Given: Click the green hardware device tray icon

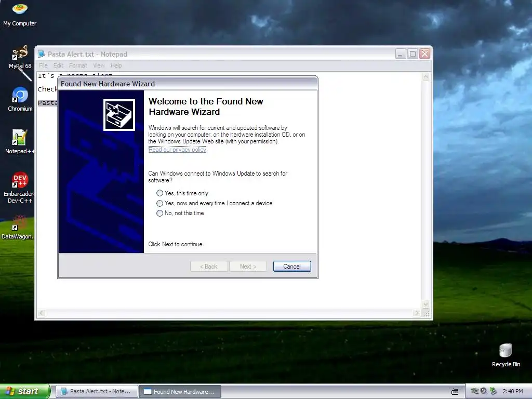Looking at the screenshot, I should 493,391.
